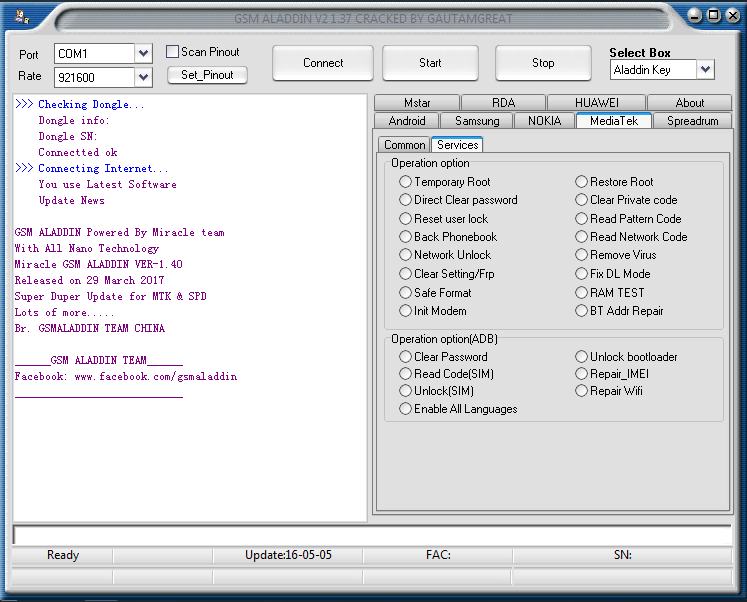Switch to the Mstar tab

(x=417, y=103)
